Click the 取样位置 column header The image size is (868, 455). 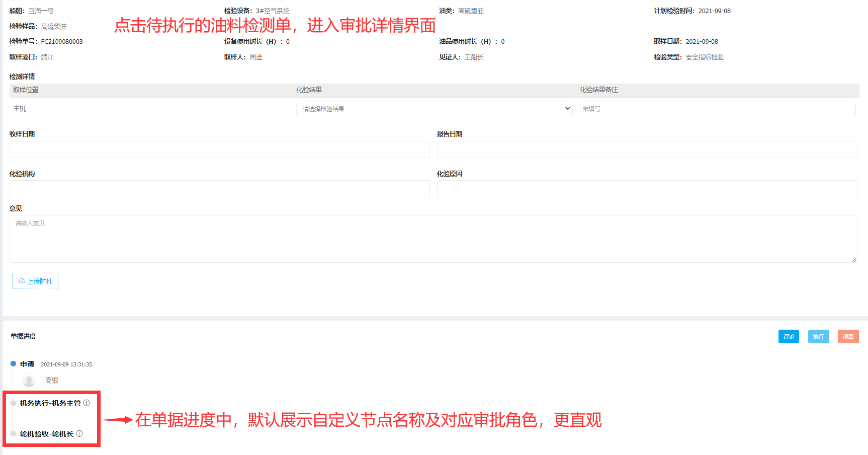click(26, 90)
